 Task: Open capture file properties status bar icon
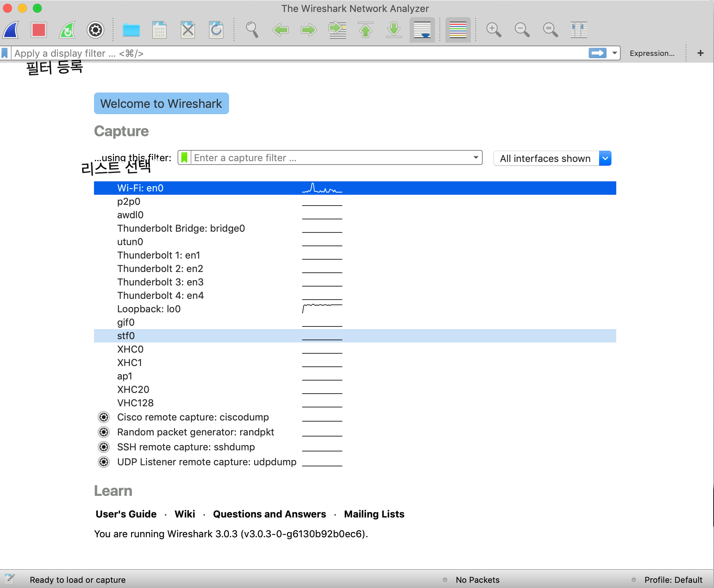tap(9, 579)
